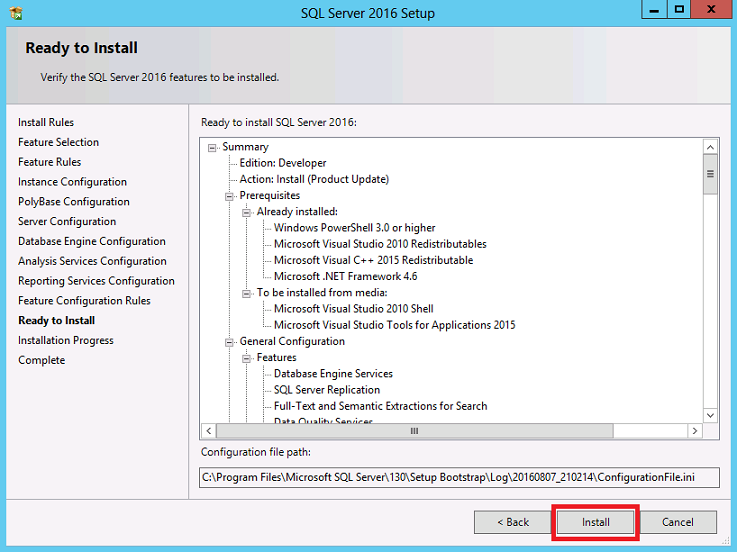Screen dimensions: 737x552
Task: Collapse To be installed from media node
Action: [246, 293]
